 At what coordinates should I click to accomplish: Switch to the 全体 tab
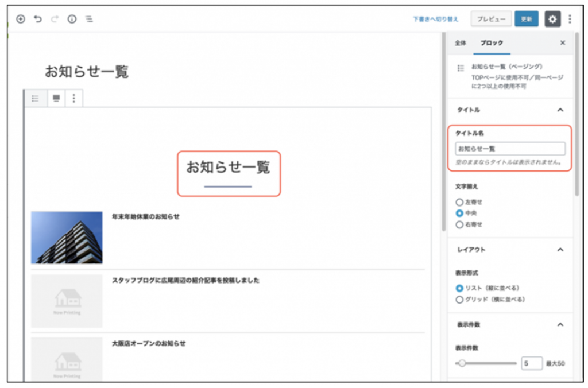tap(461, 43)
